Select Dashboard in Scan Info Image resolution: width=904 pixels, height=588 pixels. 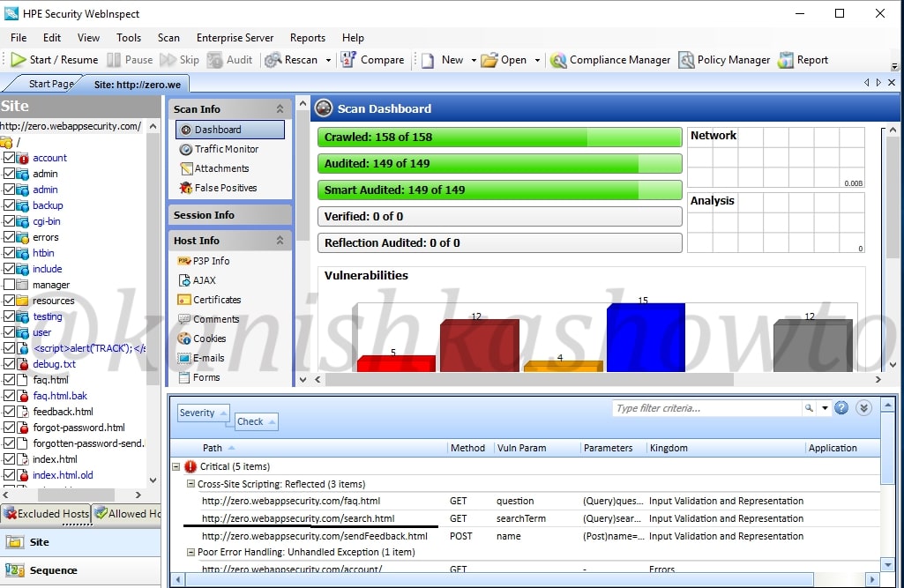[x=230, y=130]
